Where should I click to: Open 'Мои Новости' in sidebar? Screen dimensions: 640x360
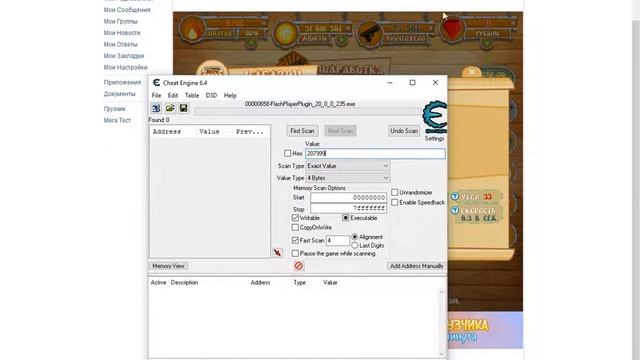(122, 33)
